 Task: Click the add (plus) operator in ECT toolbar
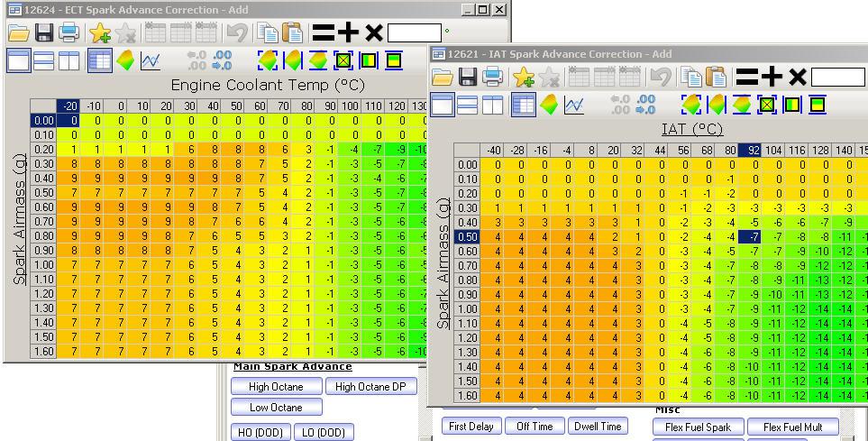point(348,33)
